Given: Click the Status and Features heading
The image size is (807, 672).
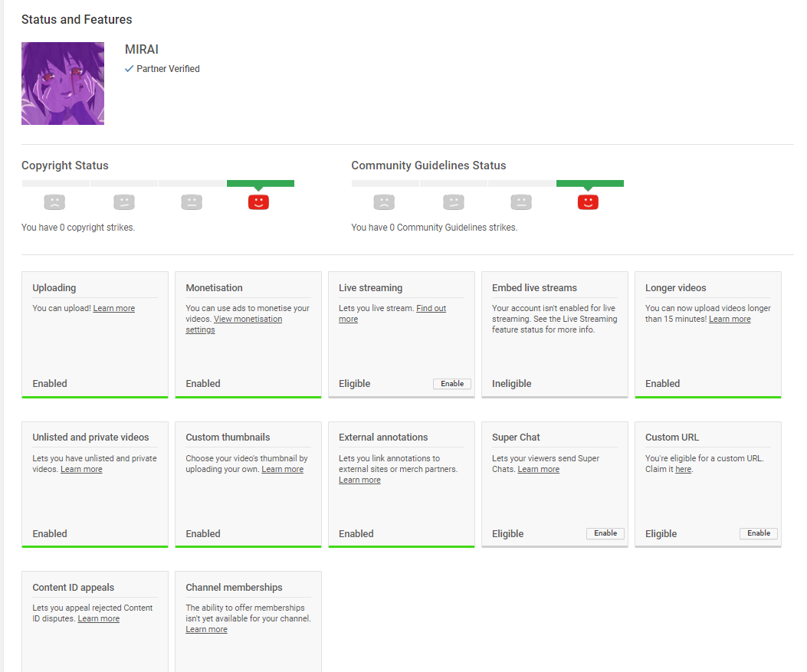Looking at the screenshot, I should point(77,20).
